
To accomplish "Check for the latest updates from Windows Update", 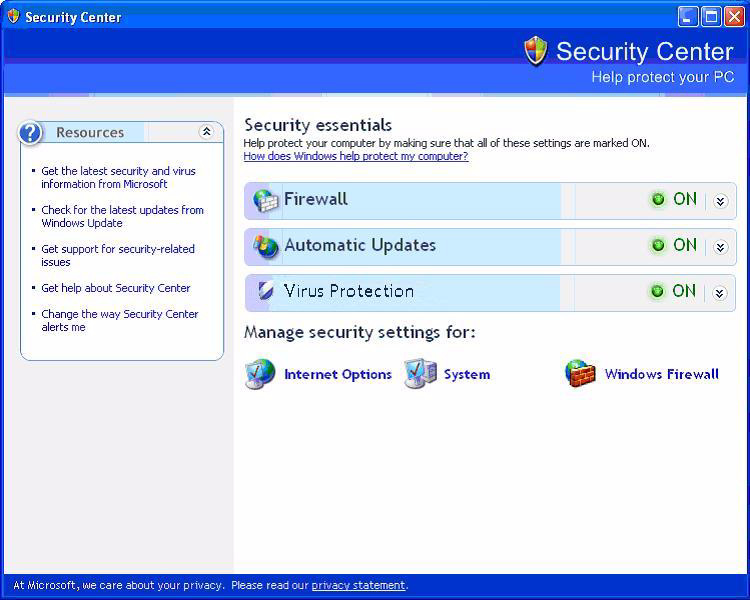I will click(x=122, y=216).
